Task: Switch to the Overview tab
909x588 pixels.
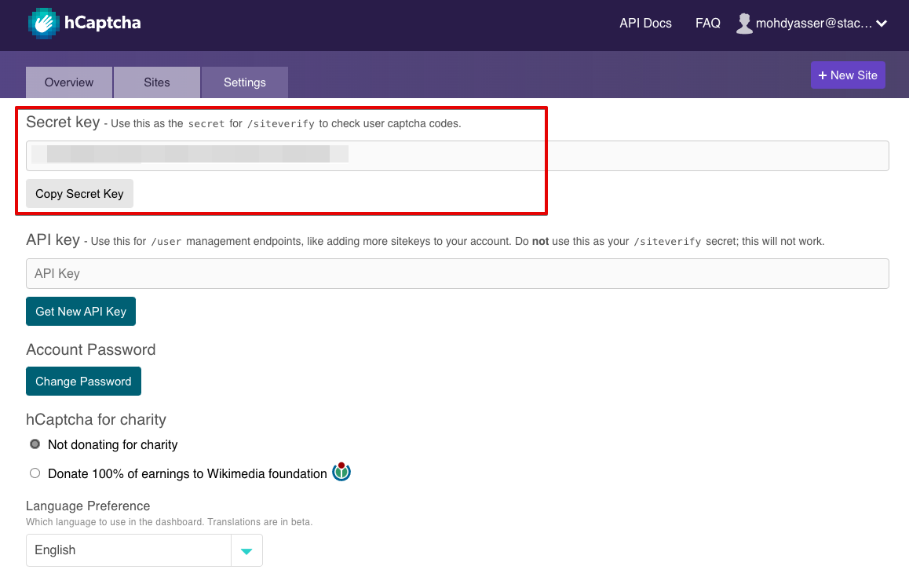Action: pyautogui.click(x=69, y=82)
